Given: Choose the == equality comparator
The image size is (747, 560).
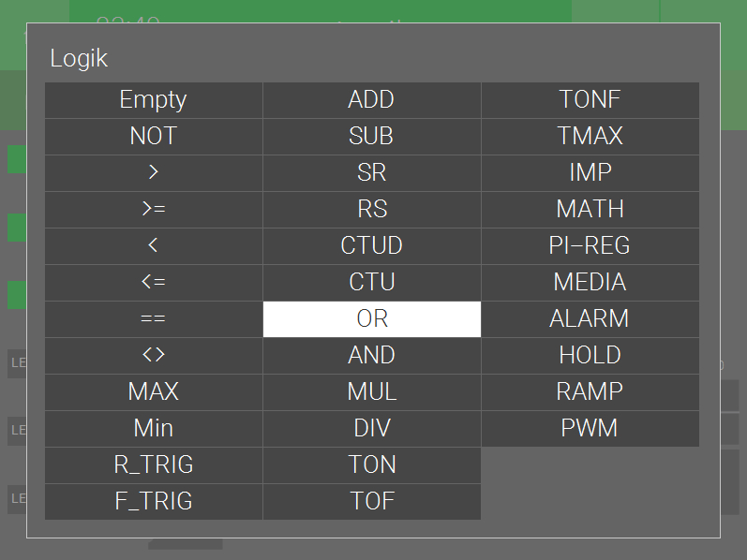Looking at the screenshot, I should tap(154, 319).
